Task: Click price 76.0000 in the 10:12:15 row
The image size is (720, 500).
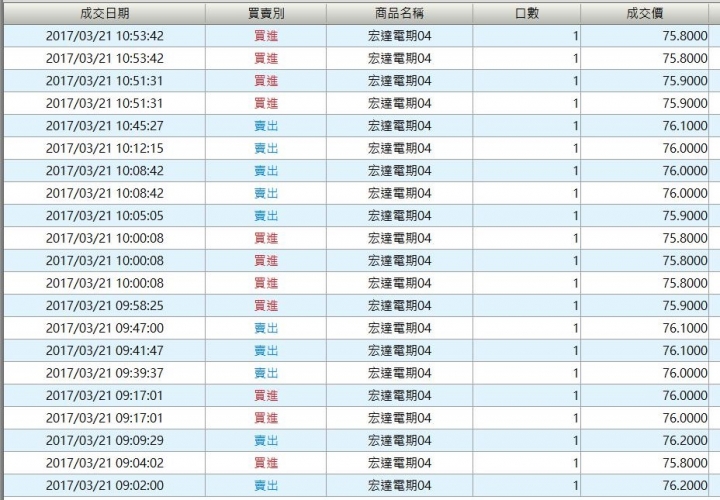Action: [x=685, y=148]
